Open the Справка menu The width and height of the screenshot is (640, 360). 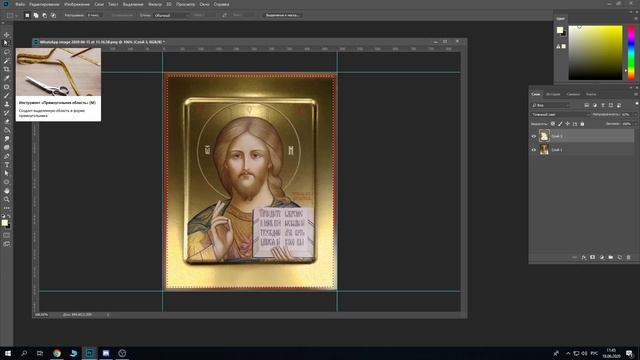[222, 4]
